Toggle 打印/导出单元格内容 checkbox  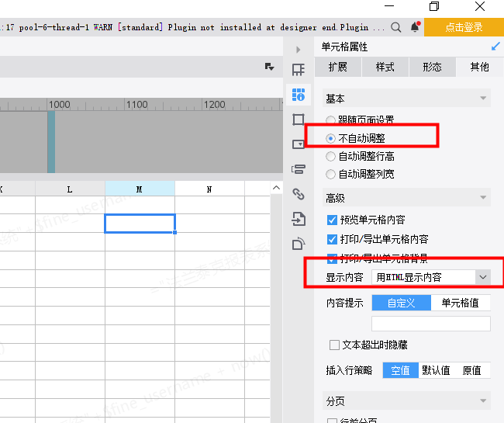[332, 239]
